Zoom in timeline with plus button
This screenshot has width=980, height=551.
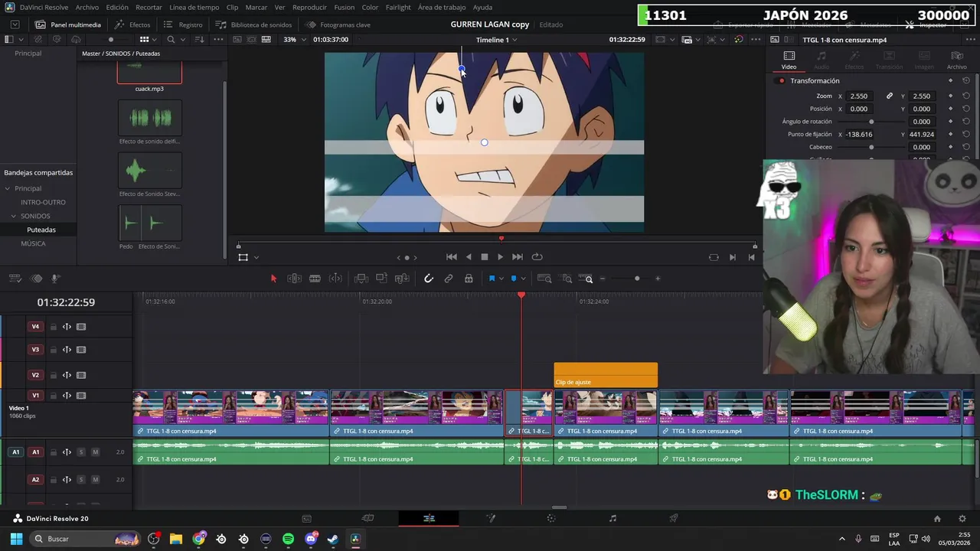click(x=658, y=279)
